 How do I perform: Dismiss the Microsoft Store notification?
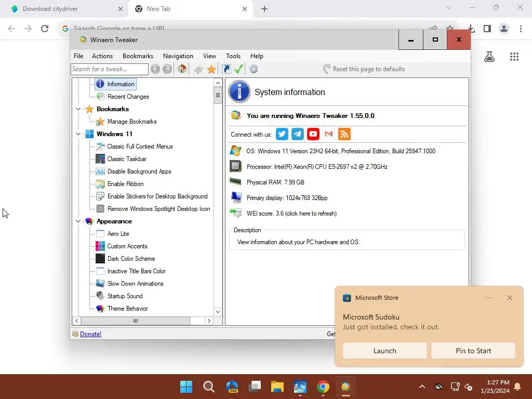click(x=510, y=298)
